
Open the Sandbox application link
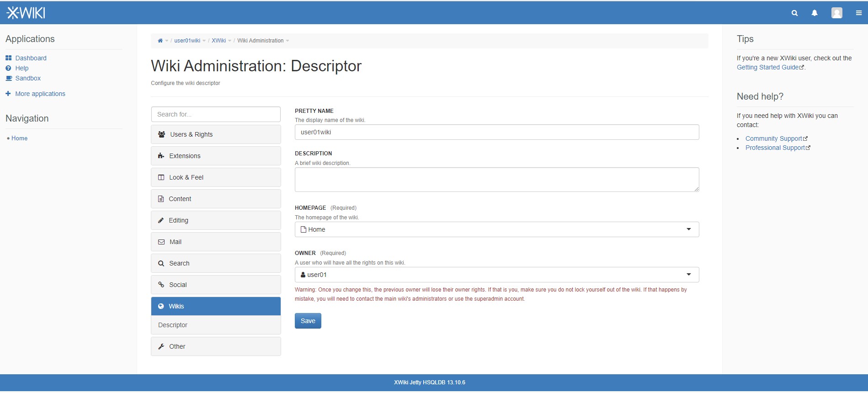(28, 78)
